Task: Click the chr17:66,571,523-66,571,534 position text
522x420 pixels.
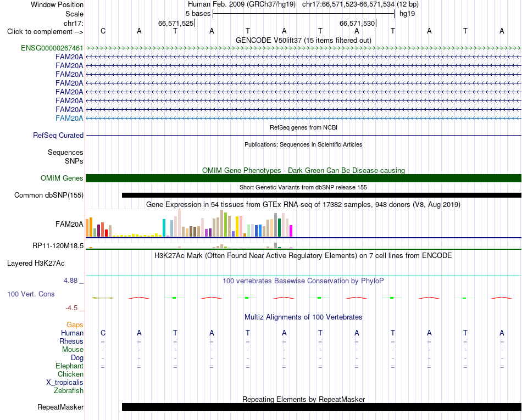Action: click(x=348, y=4)
